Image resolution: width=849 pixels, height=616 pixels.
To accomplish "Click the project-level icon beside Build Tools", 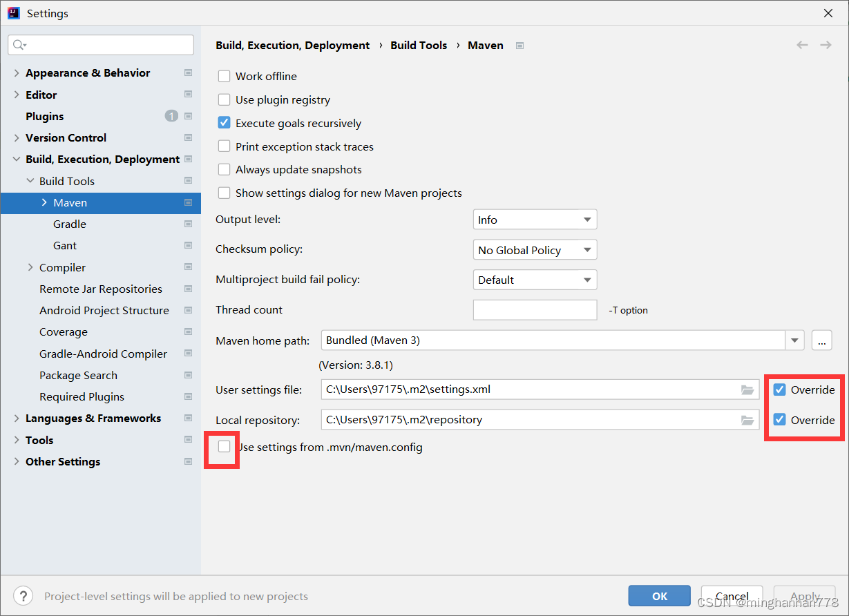I will [x=188, y=181].
